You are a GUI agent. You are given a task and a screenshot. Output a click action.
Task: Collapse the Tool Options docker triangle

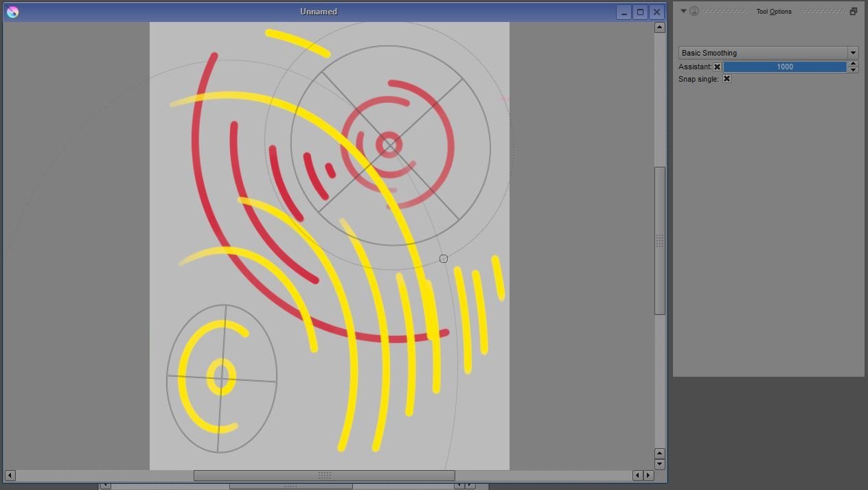click(x=683, y=11)
